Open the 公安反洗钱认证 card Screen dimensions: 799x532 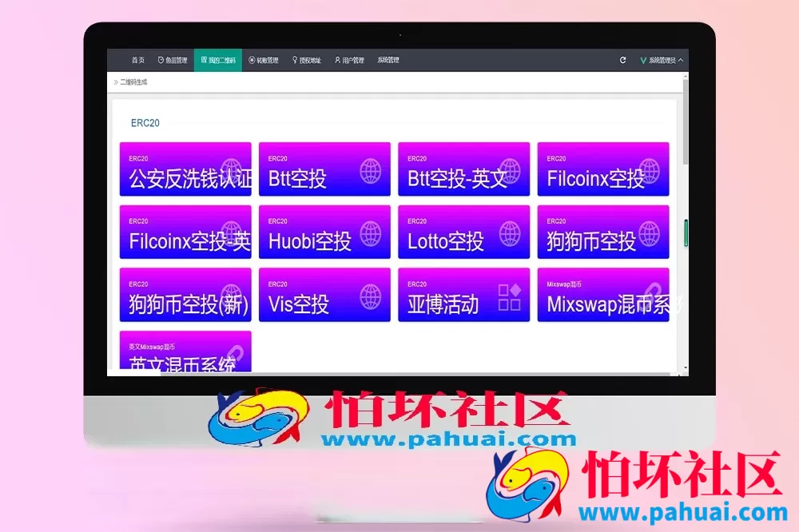(185, 169)
